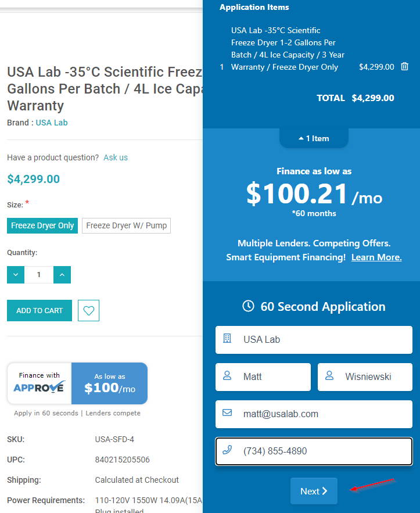Image resolution: width=420 pixels, height=513 pixels.
Task: Click the heart wishlist icon
Action: [89, 310]
